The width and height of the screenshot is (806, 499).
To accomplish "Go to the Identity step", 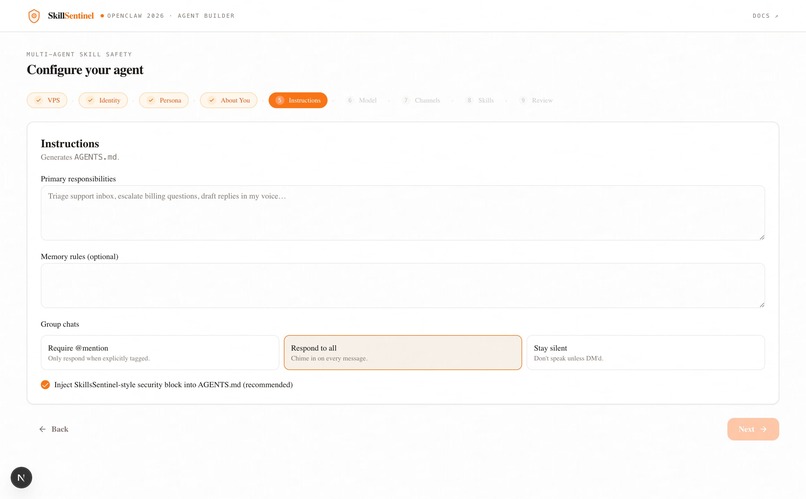I will click(x=103, y=100).
